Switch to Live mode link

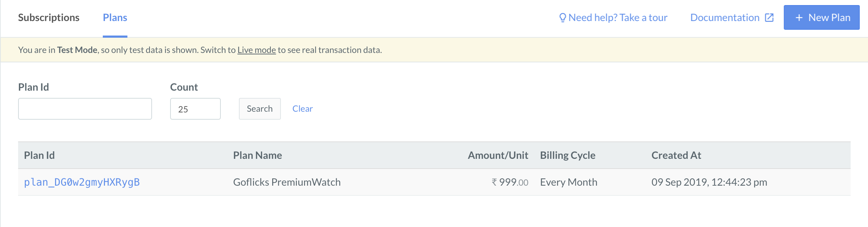(257, 50)
